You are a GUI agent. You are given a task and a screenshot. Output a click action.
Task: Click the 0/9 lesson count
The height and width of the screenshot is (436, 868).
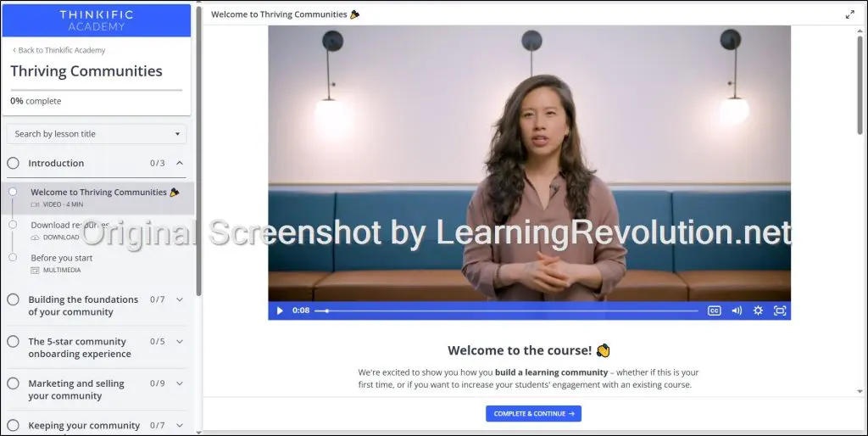click(x=157, y=383)
